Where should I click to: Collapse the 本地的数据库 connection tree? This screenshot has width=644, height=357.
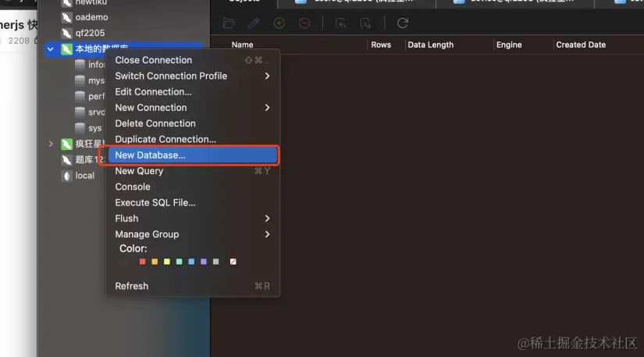pyautogui.click(x=51, y=49)
